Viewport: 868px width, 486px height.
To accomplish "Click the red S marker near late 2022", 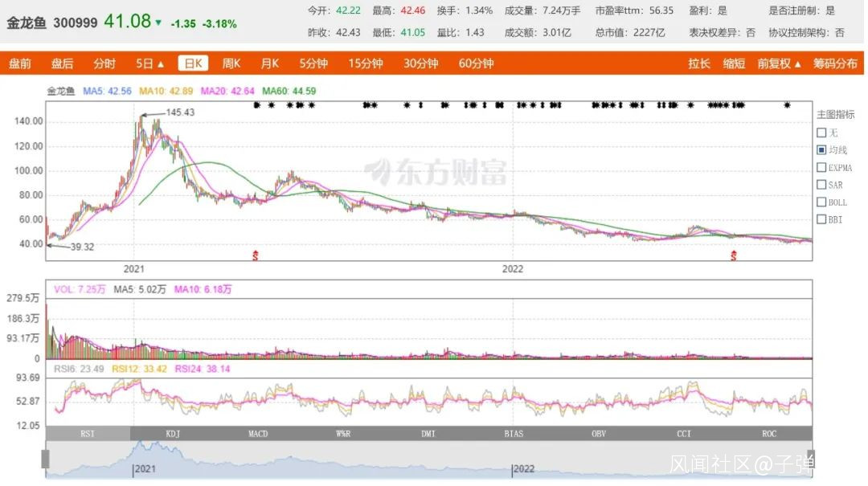I will (734, 255).
